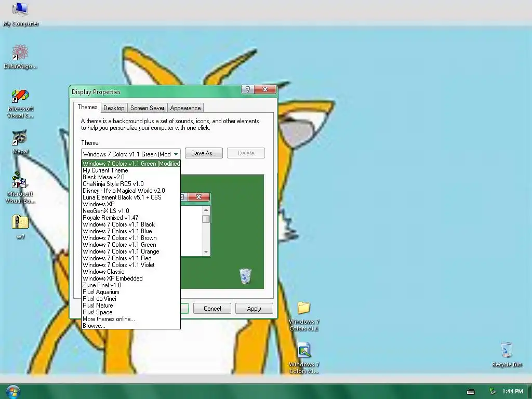Screen dimensions: 532x399
Task: Click the keyboard icon in system tray
Action: (471, 392)
